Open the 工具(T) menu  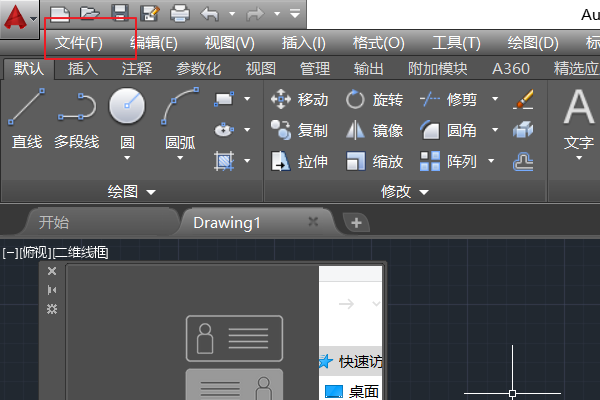point(456,42)
